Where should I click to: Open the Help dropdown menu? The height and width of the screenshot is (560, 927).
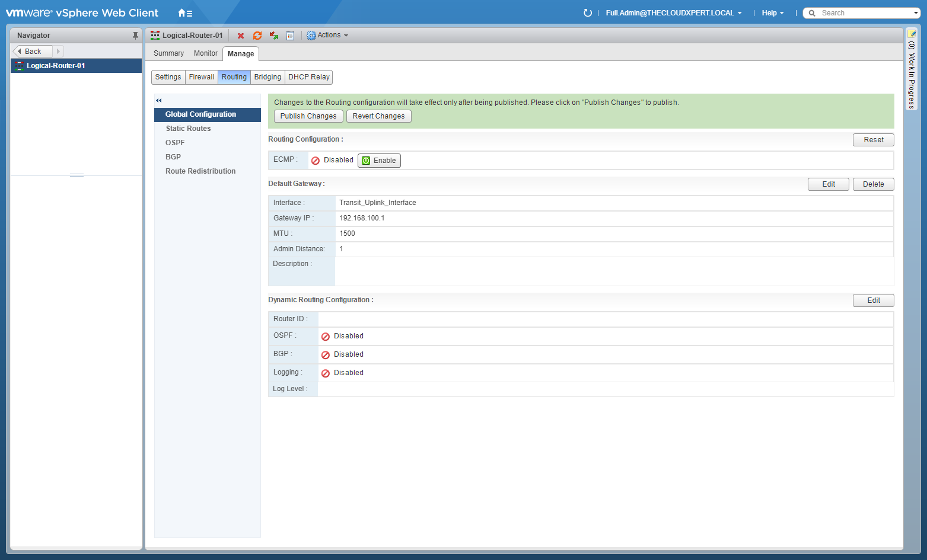pyautogui.click(x=772, y=13)
